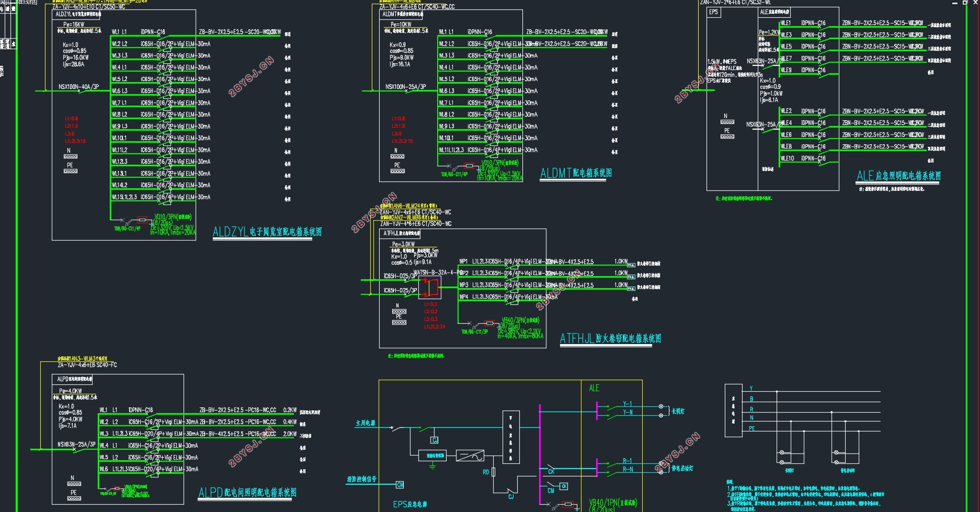Select the ATFHJL diagram title text
Viewport: 980px width, 512px height.
[x=610, y=338]
